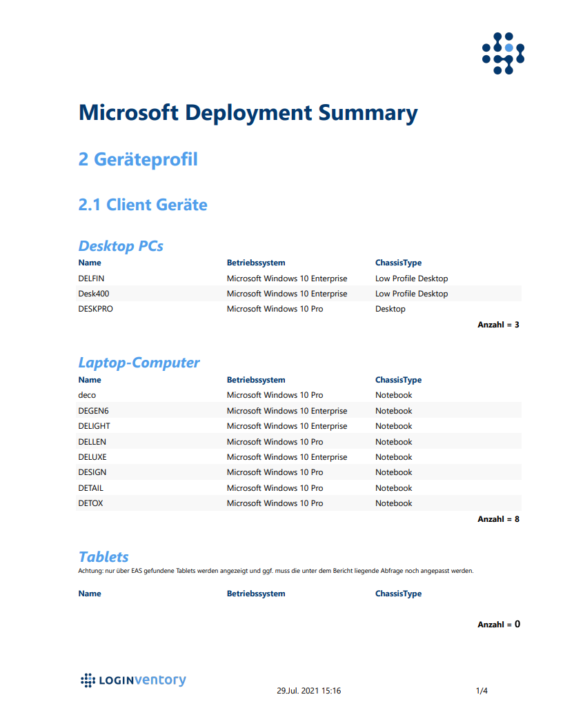This screenshot has height=728, width=563.
Task: Click the Name column header under Laptop-Computer
Action: 90,380
